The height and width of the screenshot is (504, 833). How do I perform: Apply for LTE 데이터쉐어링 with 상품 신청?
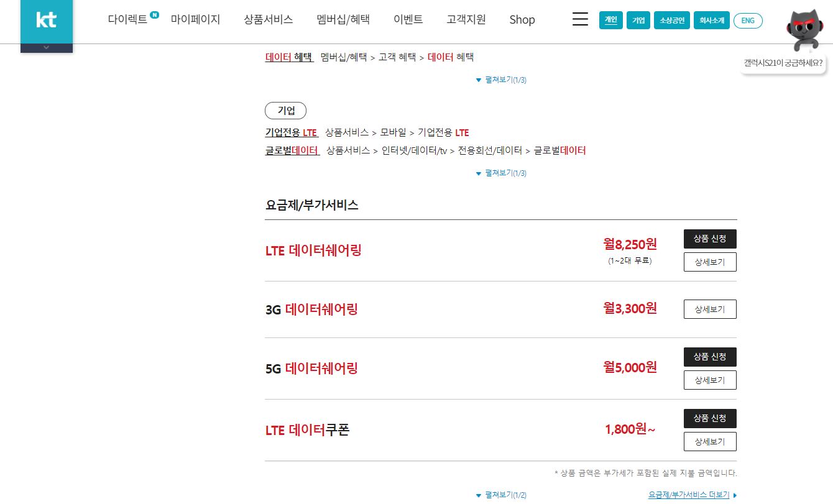[x=710, y=239]
